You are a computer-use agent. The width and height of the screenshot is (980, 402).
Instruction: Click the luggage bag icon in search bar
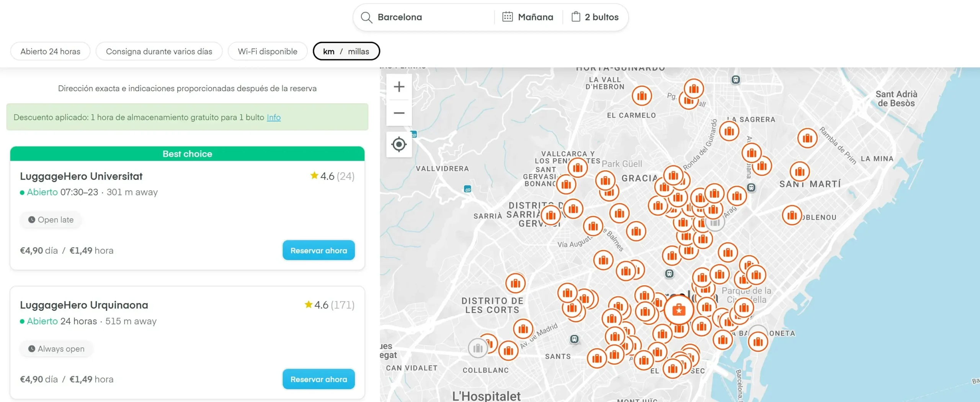[x=576, y=16]
